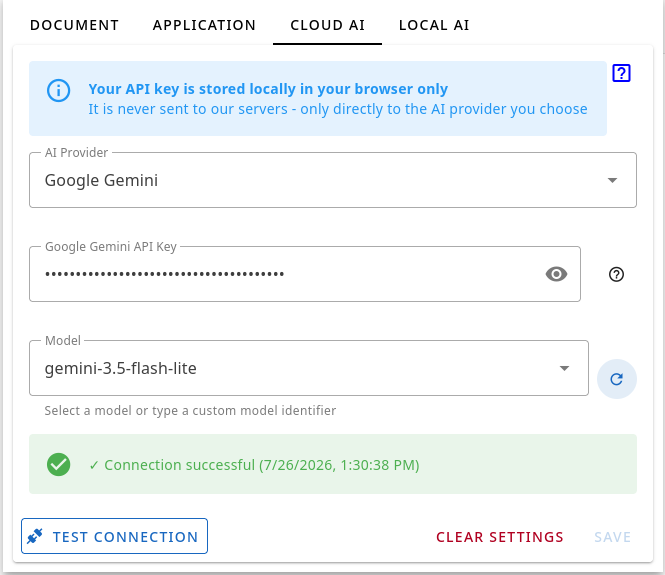665x575 pixels.
Task: Click the green checkmark success icon
Action: point(59,464)
